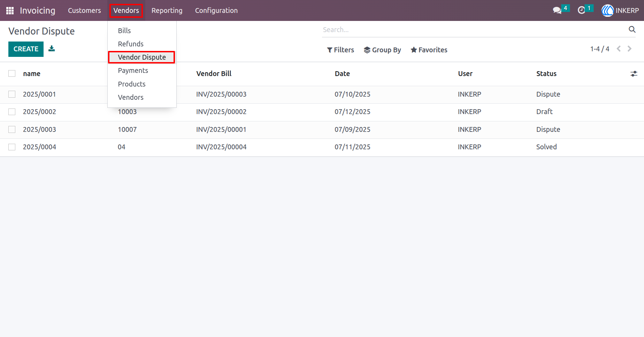
Task: Click the 1-4 / 4 pager counter
Action: pos(599,49)
